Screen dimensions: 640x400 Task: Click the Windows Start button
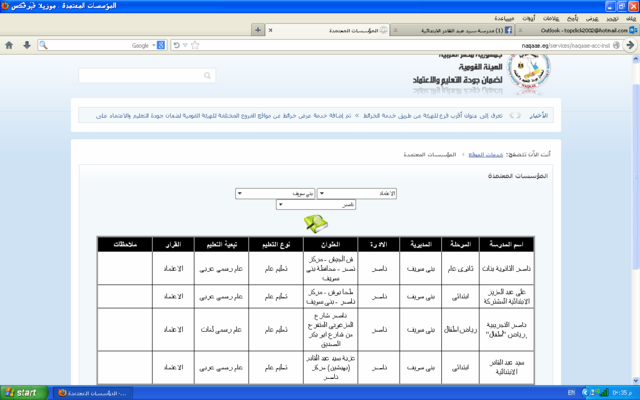[x=25, y=392]
